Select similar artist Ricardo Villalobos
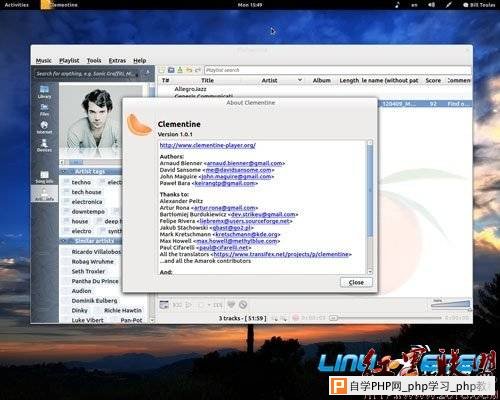Viewport: 500px width, 400px height. click(x=96, y=252)
